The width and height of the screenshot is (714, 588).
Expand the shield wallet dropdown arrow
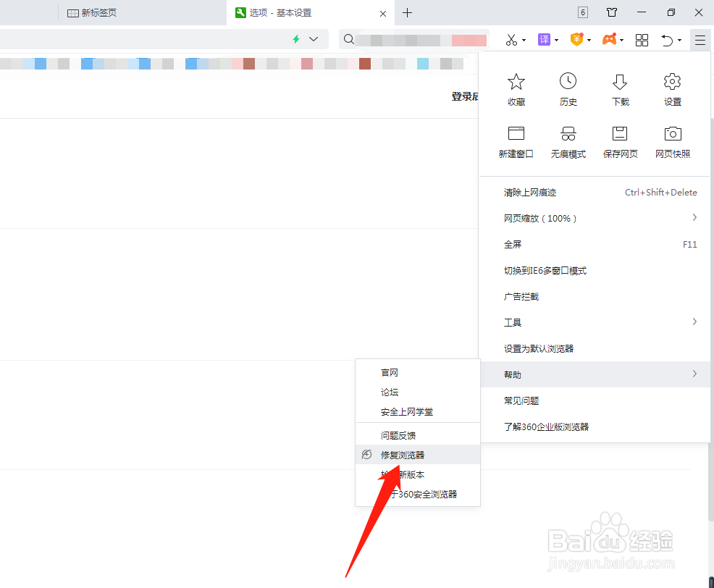click(x=589, y=41)
